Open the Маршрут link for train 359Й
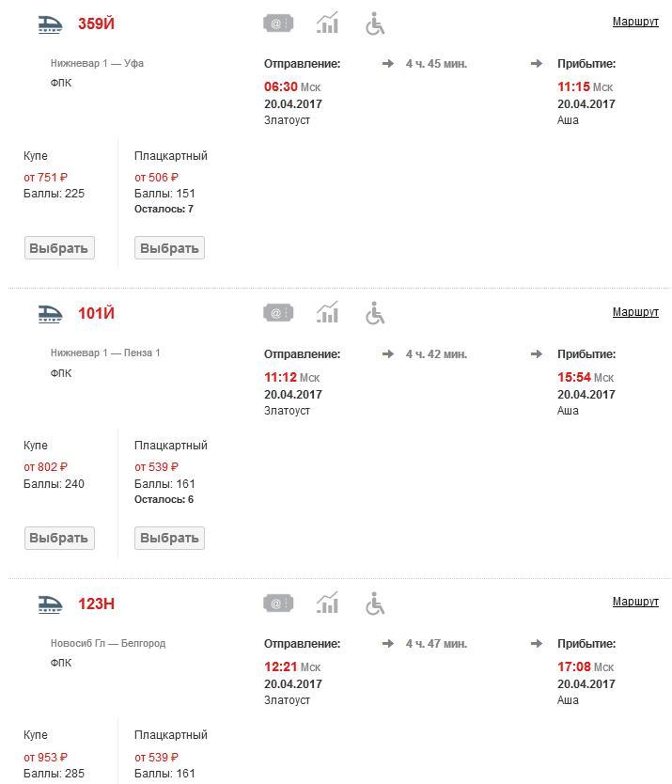The width and height of the screenshot is (672, 784). coord(635,22)
